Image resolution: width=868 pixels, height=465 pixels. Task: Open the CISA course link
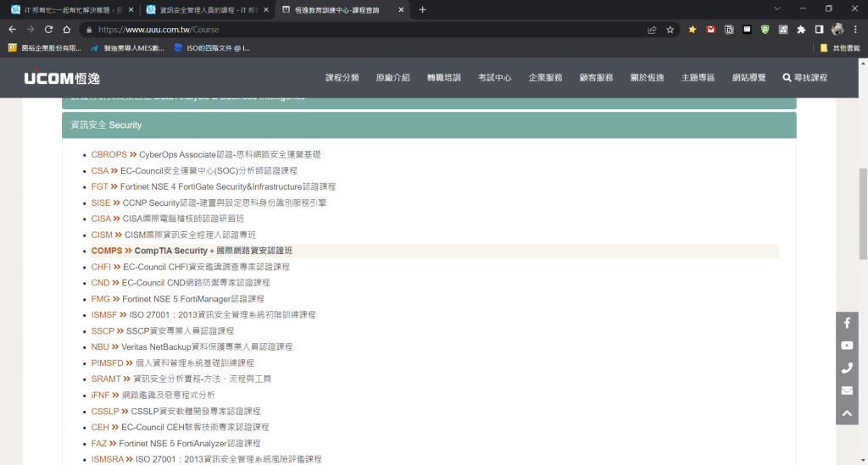(x=168, y=219)
